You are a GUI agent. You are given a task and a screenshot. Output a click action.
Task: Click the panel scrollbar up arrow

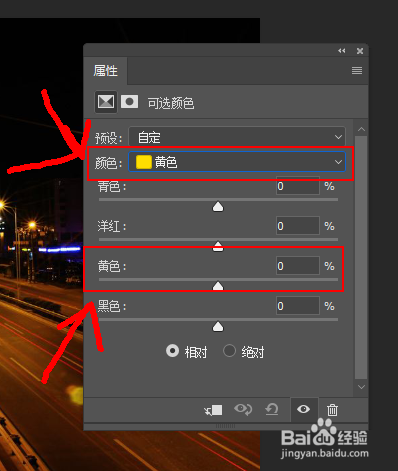click(361, 129)
